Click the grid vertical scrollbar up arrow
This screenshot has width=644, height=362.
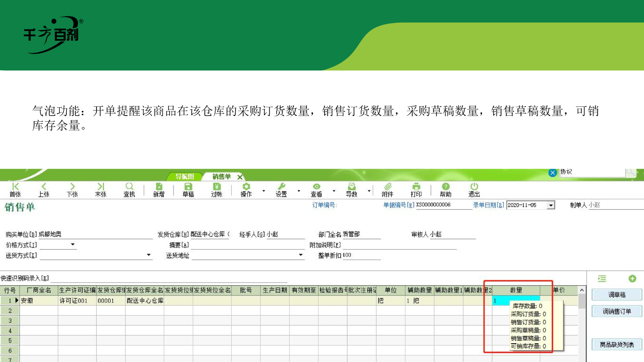582,290
